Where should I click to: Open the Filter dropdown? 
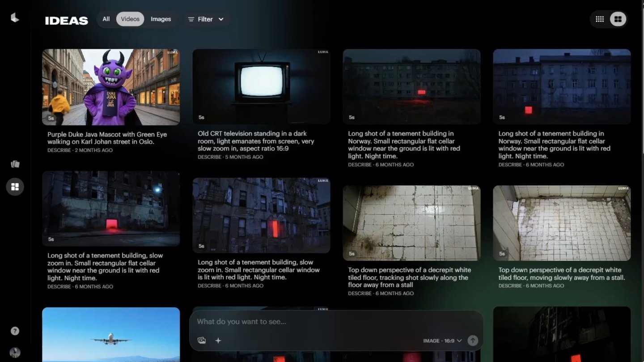[x=206, y=19]
